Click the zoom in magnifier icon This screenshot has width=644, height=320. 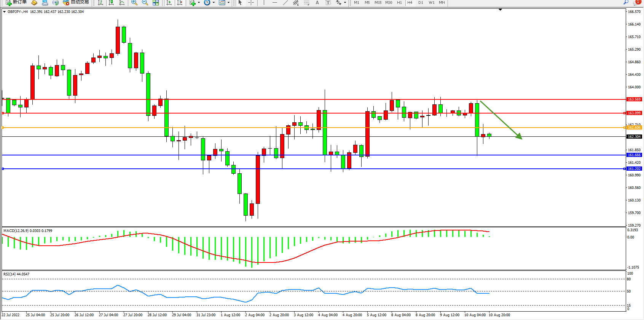tap(134, 3)
